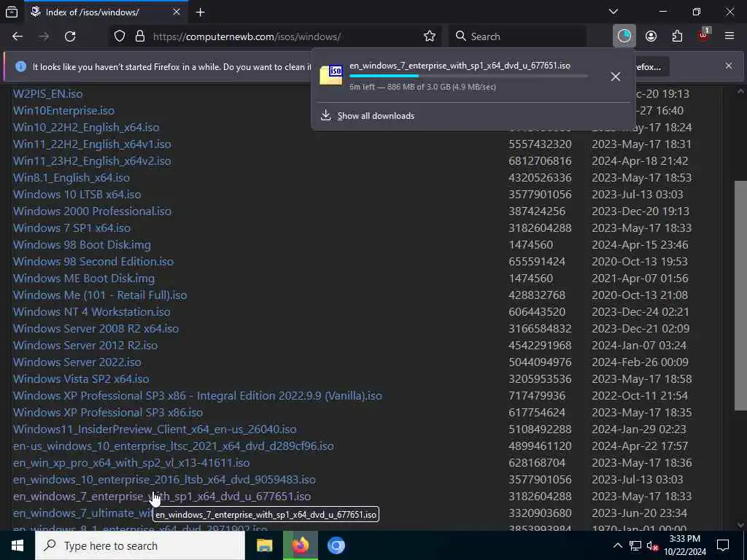The image size is (747, 560).
Task: Click the info icon on notification bar
Action: coord(20,66)
